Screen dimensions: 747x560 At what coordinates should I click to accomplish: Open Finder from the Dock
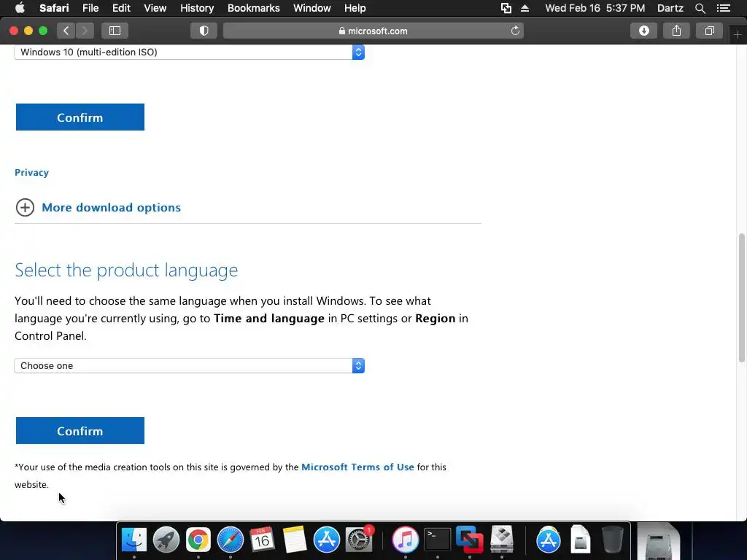134,540
